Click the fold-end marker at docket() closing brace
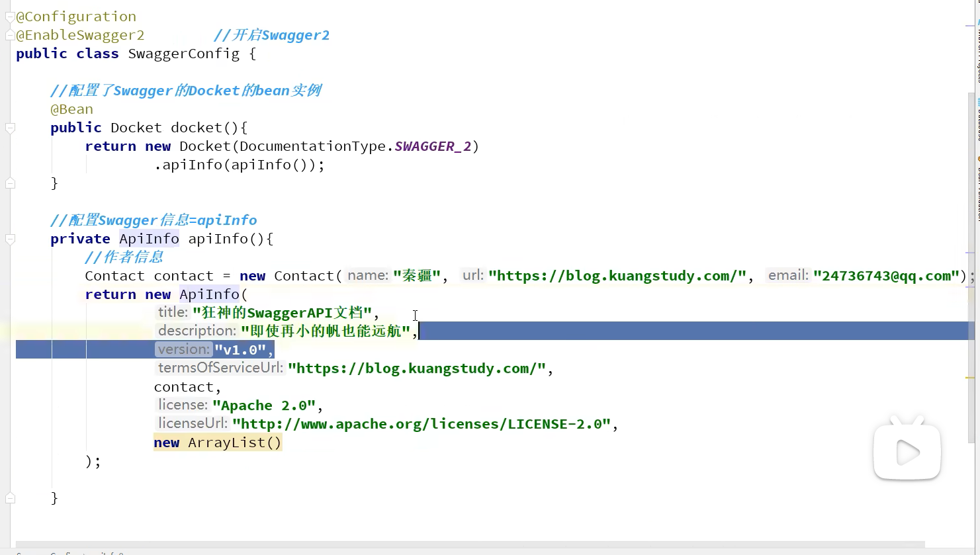This screenshot has width=980, height=555. [10, 183]
